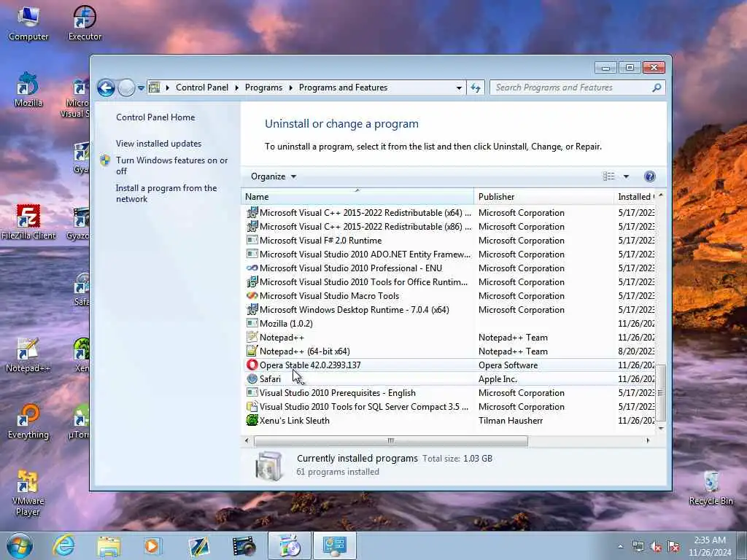The image size is (747, 560).
Task: Expand the Programs breadcrumb arrow
Action: [x=290, y=87]
